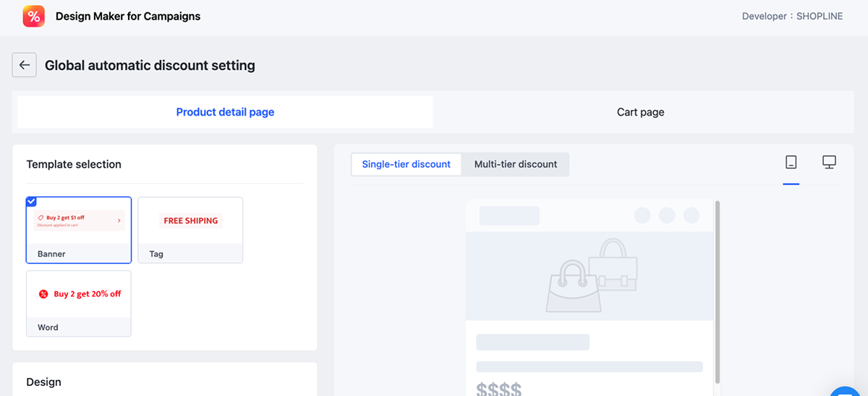This screenshot has height=396, width=868.
Task: Select Multi-tier discount preview option
Action: point(516,164)
